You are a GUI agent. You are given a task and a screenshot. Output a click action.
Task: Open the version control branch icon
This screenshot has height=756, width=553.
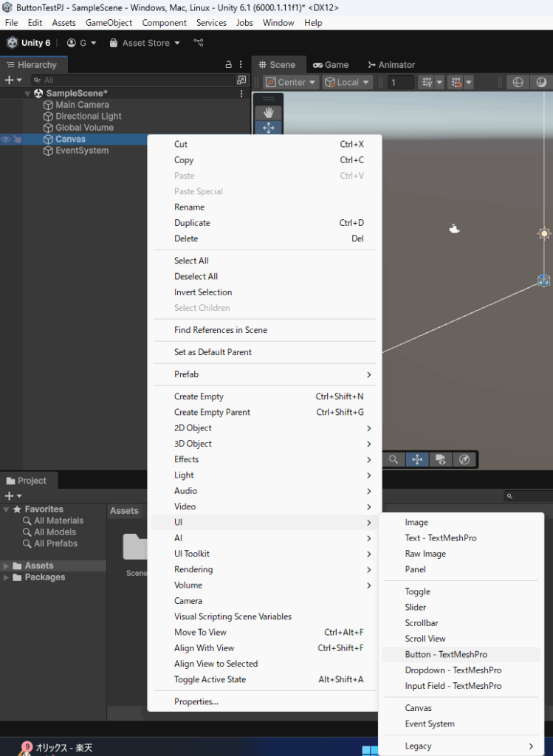(198, 42)
